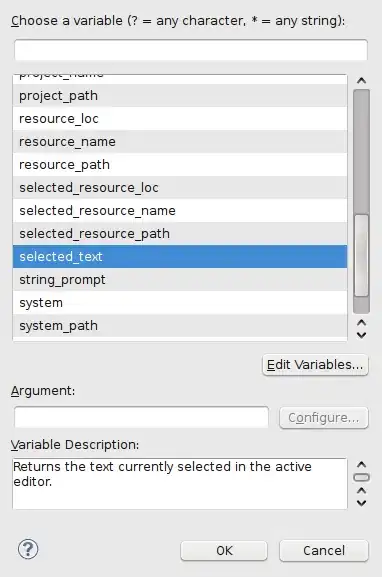Open the help question mark icon

point(28,549)
